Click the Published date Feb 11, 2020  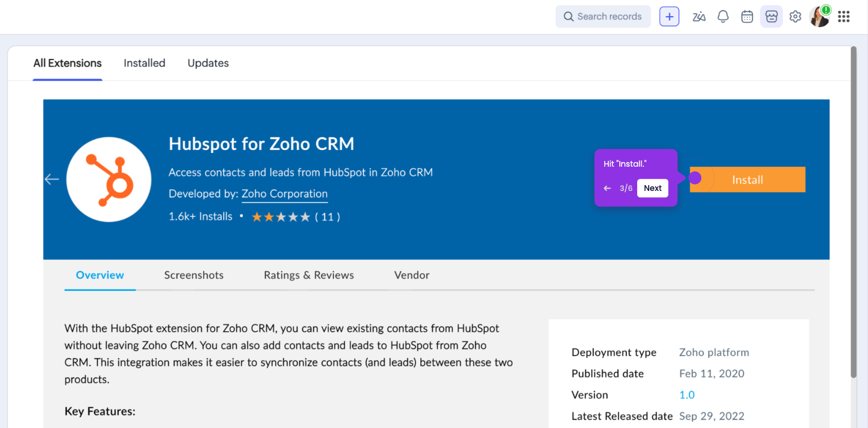tap(712, 374)
